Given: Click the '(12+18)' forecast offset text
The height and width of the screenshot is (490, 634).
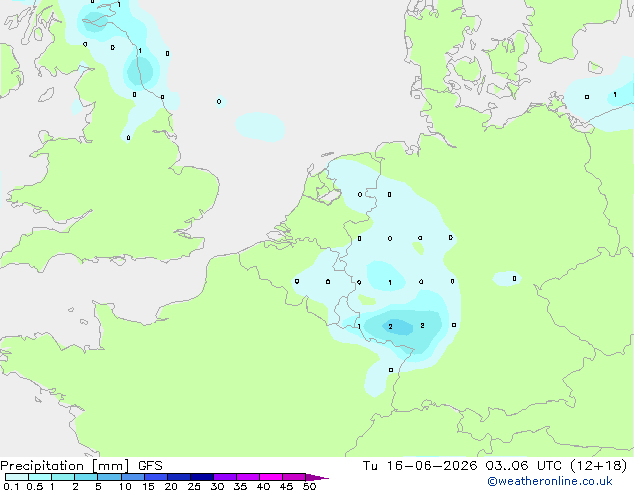Looking at the screenshot, I should coord(598,466).
